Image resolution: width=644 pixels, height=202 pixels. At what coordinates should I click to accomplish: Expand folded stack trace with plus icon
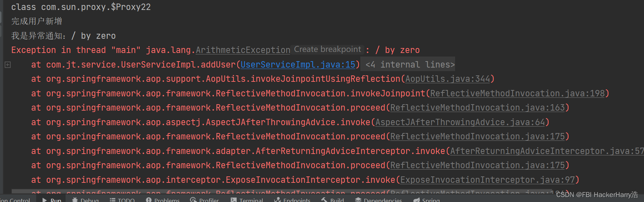coord(7,65)
